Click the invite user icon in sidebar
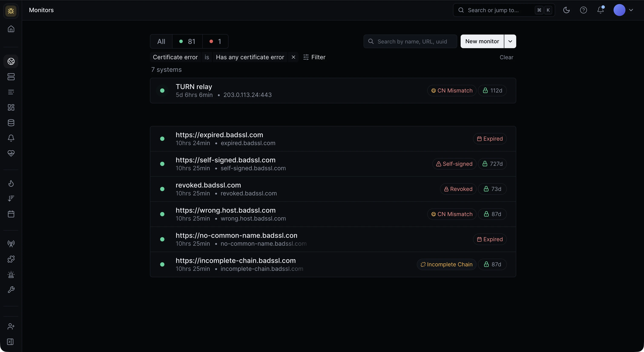 pyautogui.click(x=11, y=326)
